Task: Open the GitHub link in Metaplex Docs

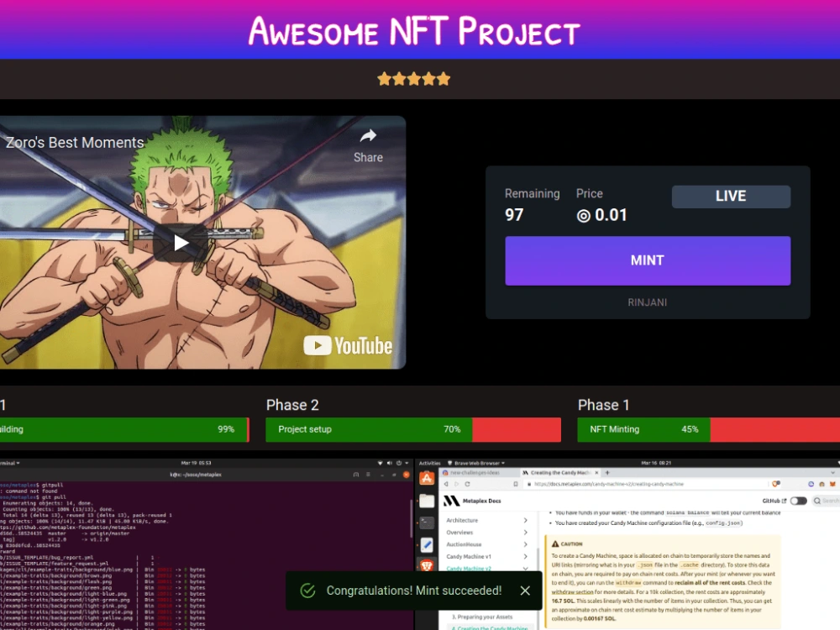Action: pyautogui.click(x=774, y=501)
